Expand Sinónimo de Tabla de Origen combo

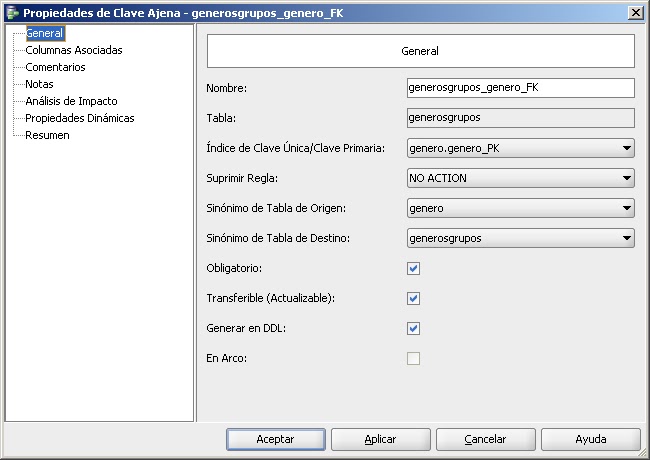521,208
